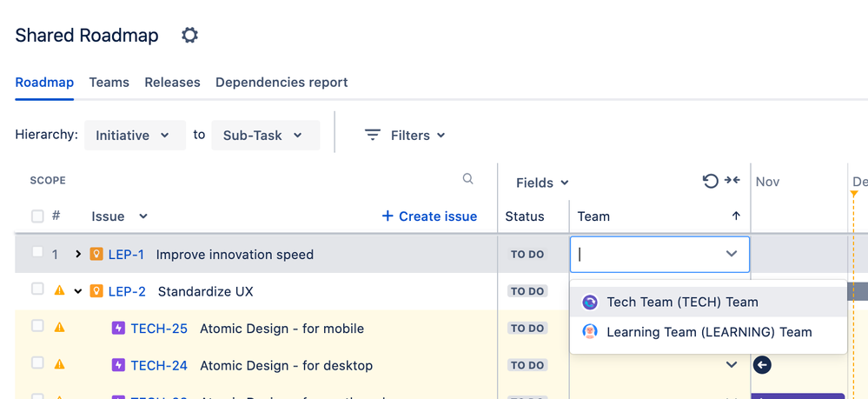The image size is (868, 399).
Task: Click the TO DO status of TECH-24
Action: [527, 365]
